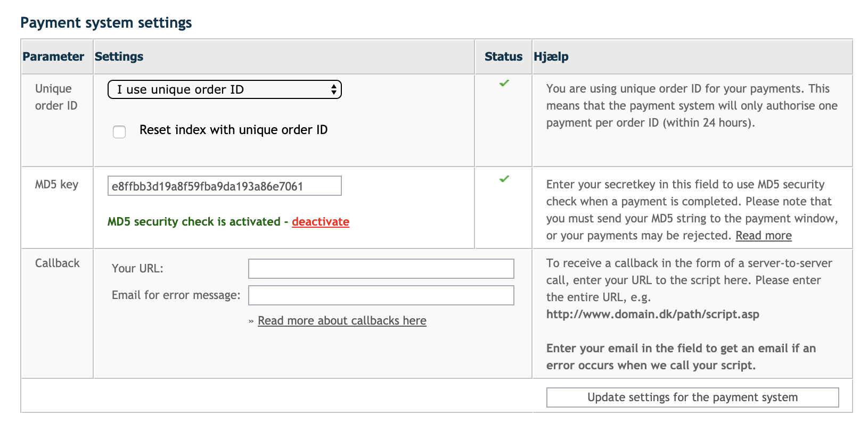Open the unique order ID dropdown
868x431 pixels.
224,89
